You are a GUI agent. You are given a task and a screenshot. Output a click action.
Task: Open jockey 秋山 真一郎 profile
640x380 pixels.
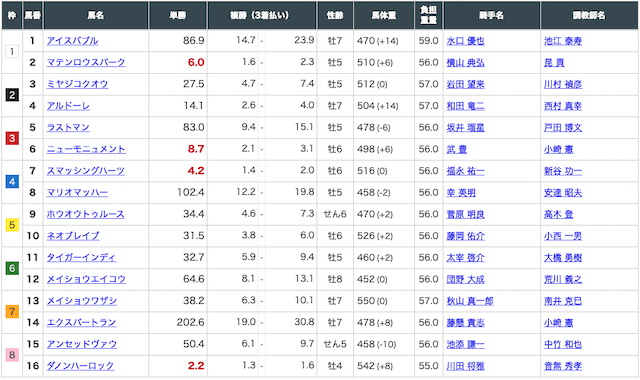tap(470, 301)
